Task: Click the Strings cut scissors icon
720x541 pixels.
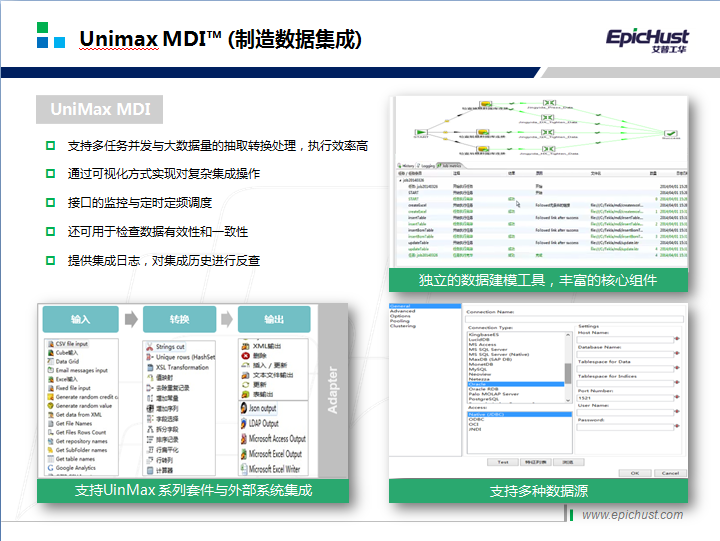Action: (150, 347)
